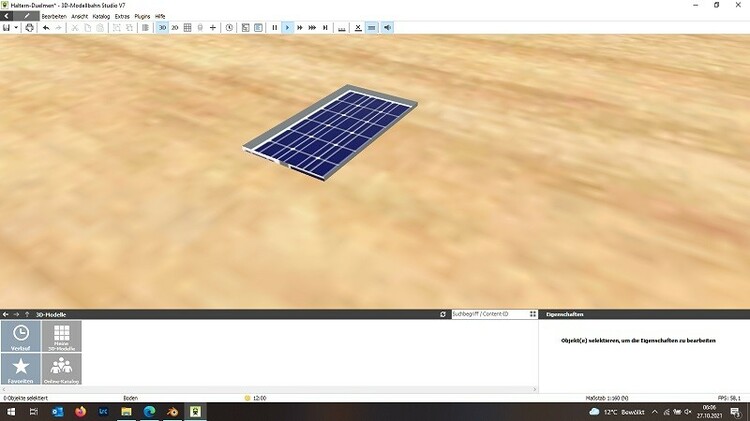The width and height of the screenshot is (750, 421).
Task: Open the Plugins menu
Action: coord(142,16)
